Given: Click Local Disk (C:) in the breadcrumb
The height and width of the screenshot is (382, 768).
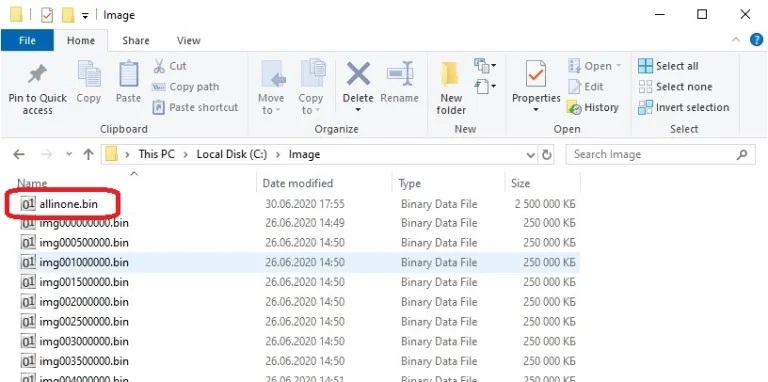Looking at the screenshot, I should 232,155.
